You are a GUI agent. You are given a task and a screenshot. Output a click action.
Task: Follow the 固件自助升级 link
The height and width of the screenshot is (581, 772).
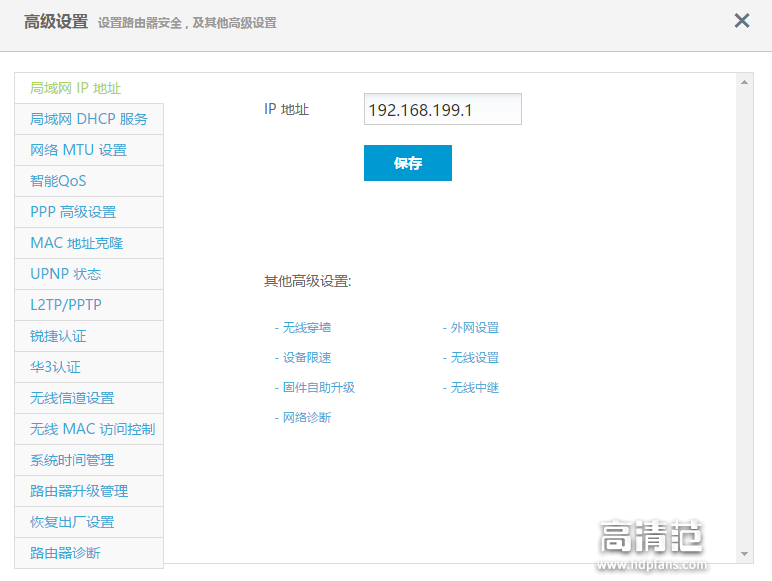click(319, 388)
